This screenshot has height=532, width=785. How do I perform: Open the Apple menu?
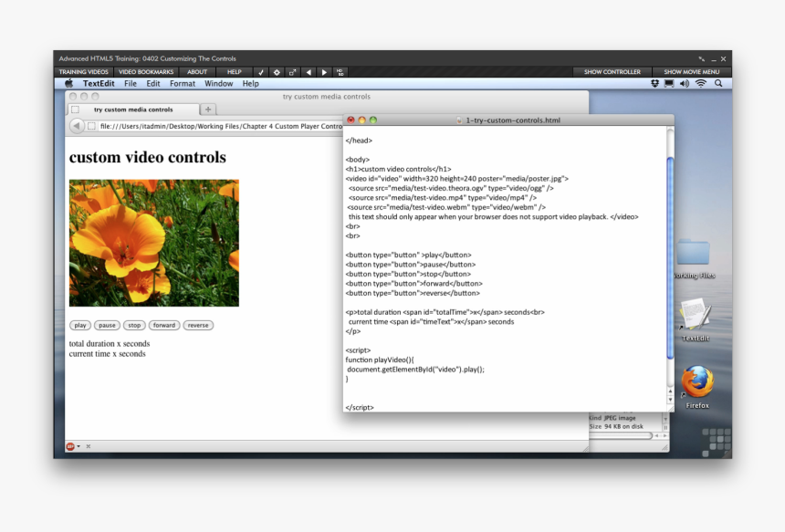(69, 84)
